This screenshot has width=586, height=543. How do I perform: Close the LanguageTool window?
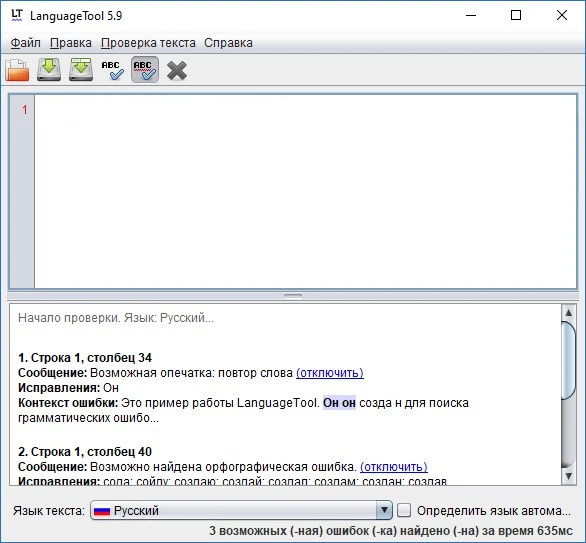(x=562, y=15)
